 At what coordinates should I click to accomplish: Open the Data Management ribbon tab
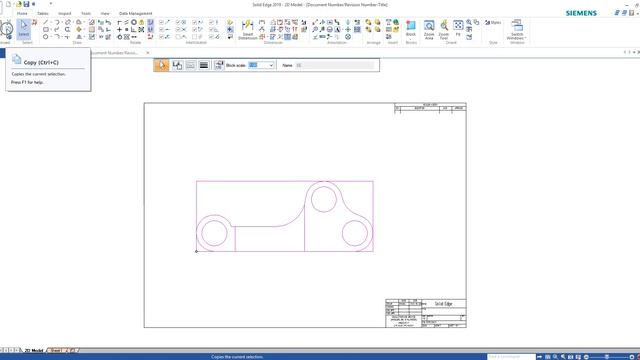[x=136, y=13]
